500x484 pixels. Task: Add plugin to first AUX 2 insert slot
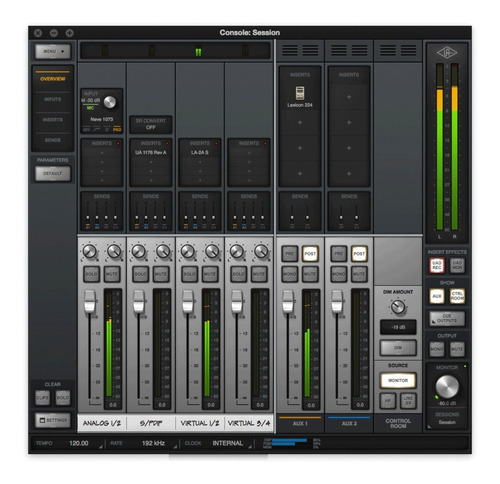point(349,97)
